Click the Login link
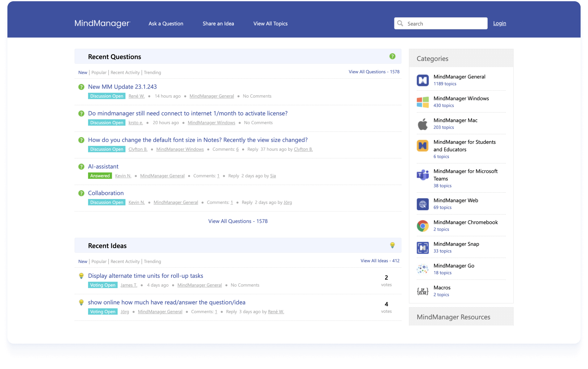This screenshot has width=588, height=369. pos(499,23)
